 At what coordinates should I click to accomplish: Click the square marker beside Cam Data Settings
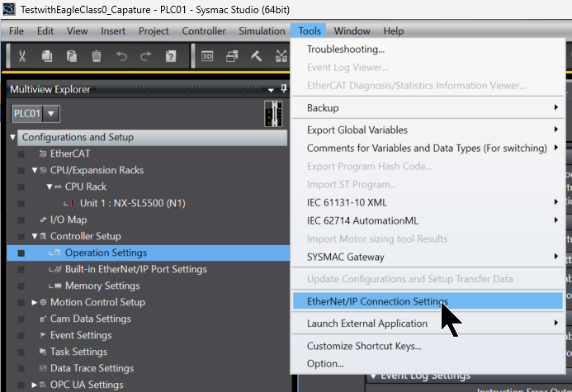pyautogui.click(x=21, y=319)
